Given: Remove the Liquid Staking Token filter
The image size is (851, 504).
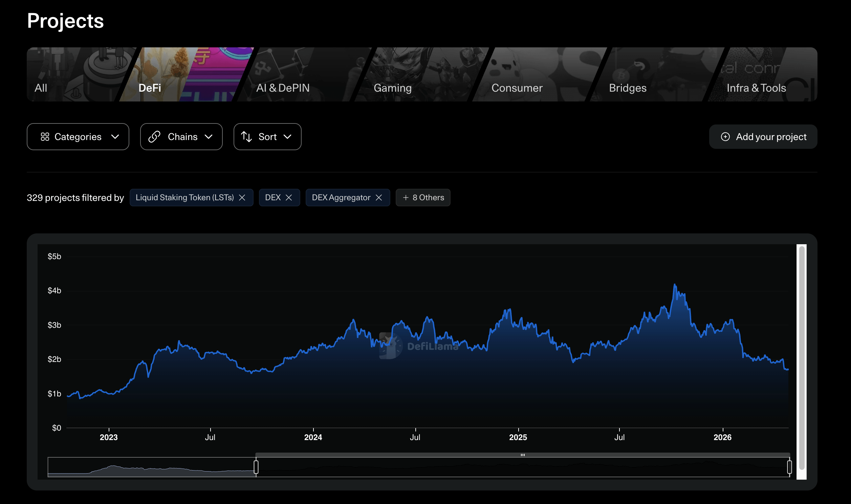Looking at the screenshot, I should pos(242,198).
